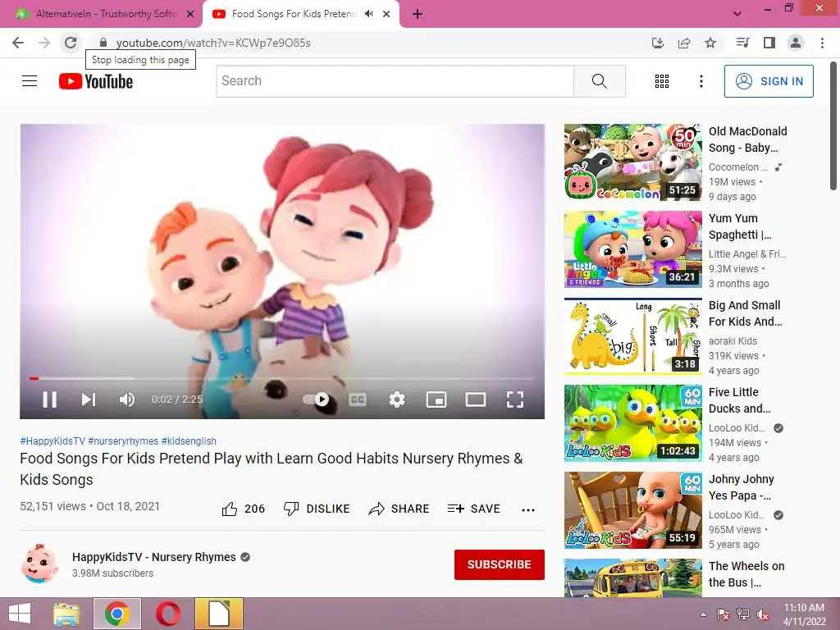
Task: Click the #kidsenglish hashtag
Action: click(x=189, y=441)
